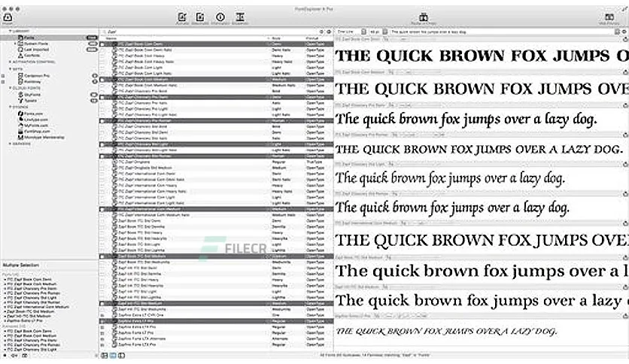Click the briefcase icon in the toolbar center
The width and height of the screenshot is (629, 364).
tap(423, 17)
